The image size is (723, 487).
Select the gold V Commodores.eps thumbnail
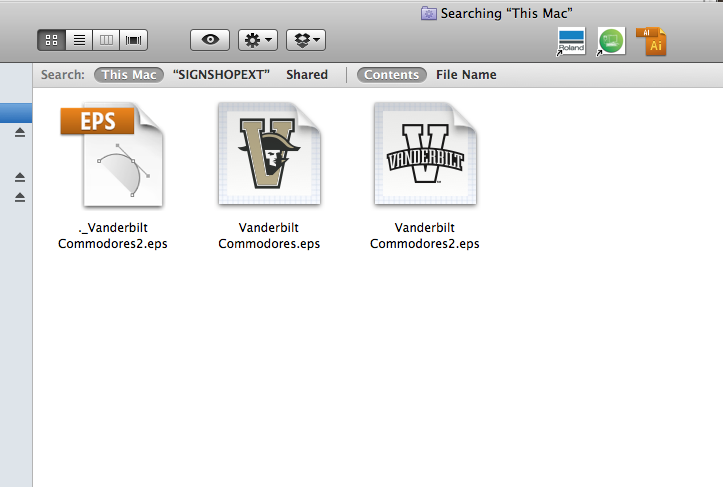click(269, 154)
